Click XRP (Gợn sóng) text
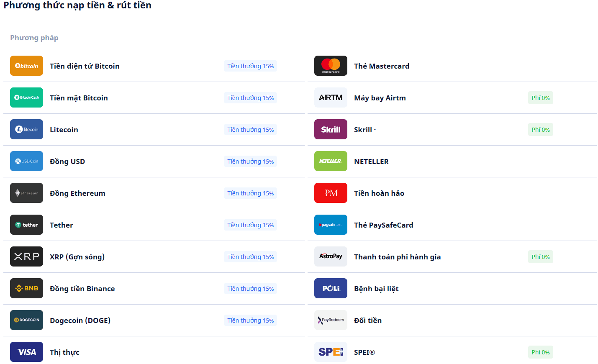The width and height of the screenshot is (598, 364). (77, 257)
